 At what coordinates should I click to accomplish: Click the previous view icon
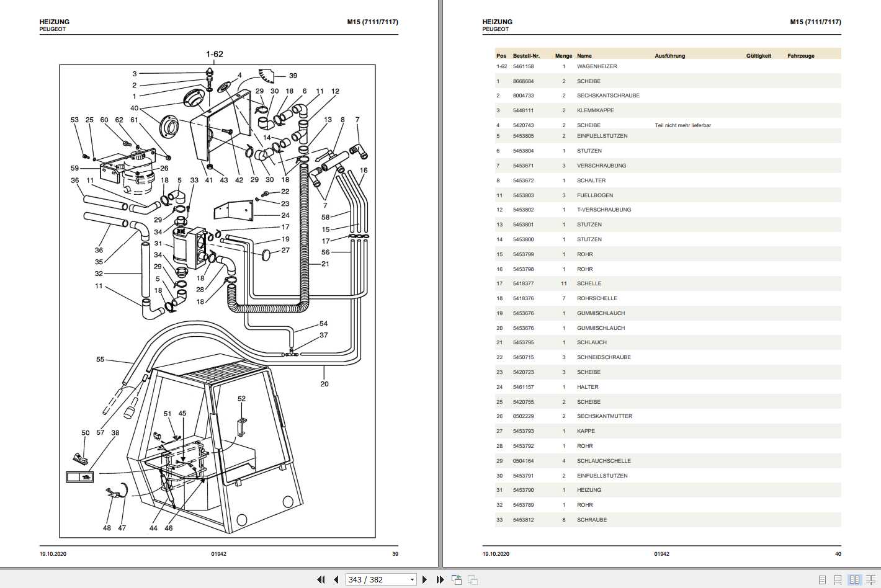pyautogui.click(x=457, y=579)
